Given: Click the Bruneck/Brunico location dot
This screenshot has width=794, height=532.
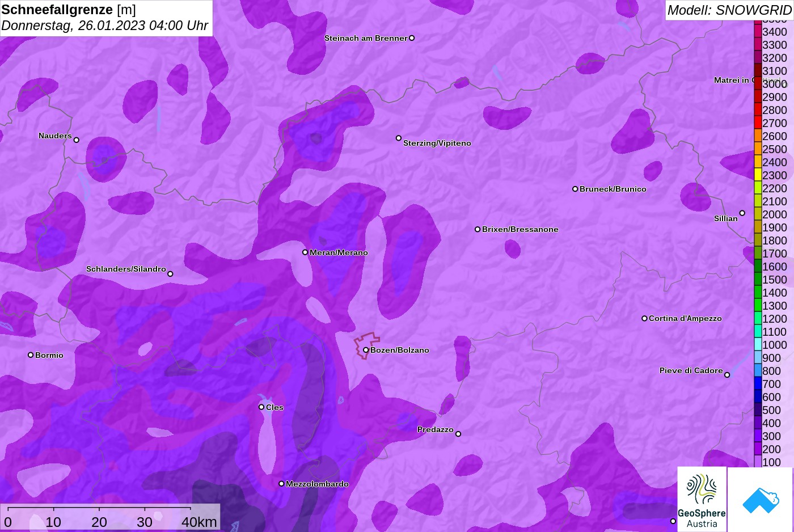Looking at the screenshot, I should point(575,189).
